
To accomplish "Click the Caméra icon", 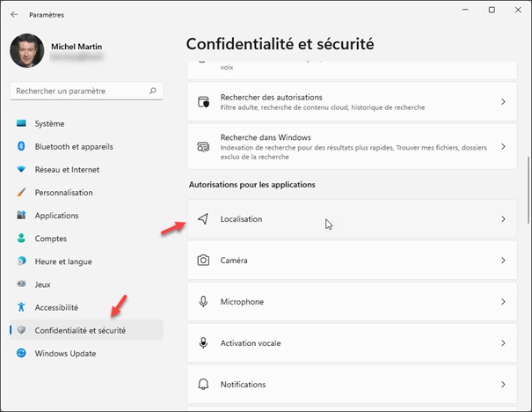I will click(203, 261).
